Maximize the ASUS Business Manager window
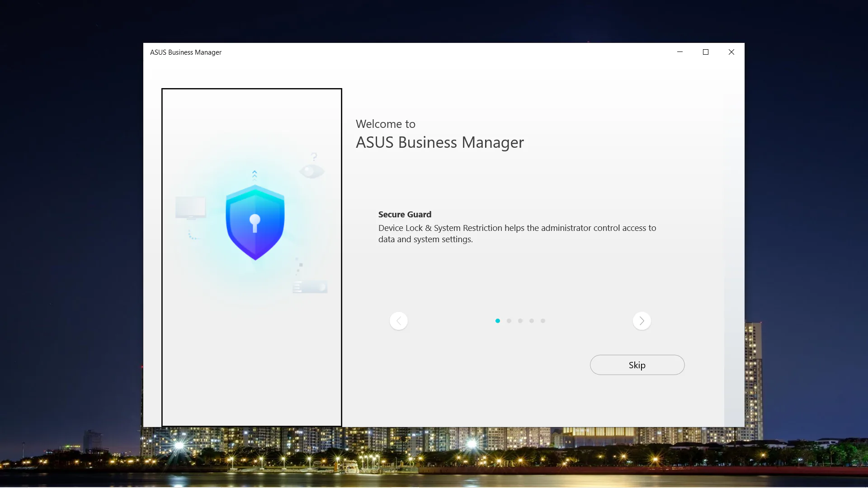Image resolution: width=868 pixels, height=488 pixels. 705,52
